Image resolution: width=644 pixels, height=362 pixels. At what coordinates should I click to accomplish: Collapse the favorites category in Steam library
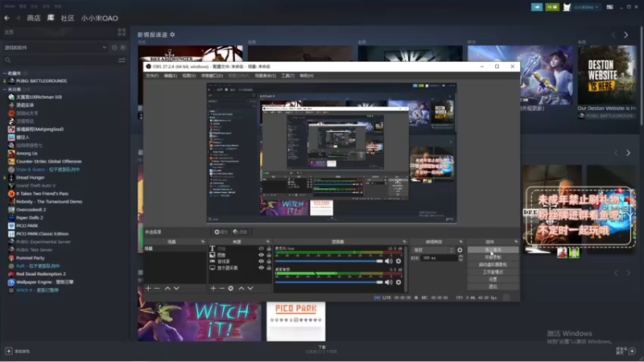coord(5,73)
